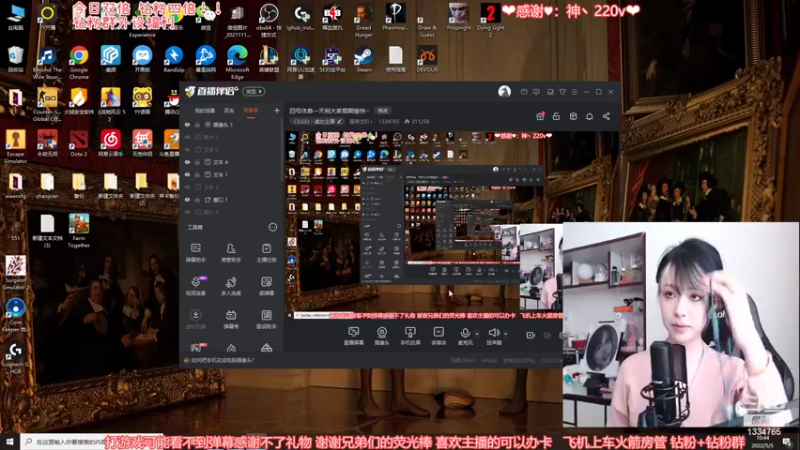Open the phone-as-webcam help link at bottom
The height and width of the screenshot is (450, 800).
pyautogui.click(x=223, y=360)
